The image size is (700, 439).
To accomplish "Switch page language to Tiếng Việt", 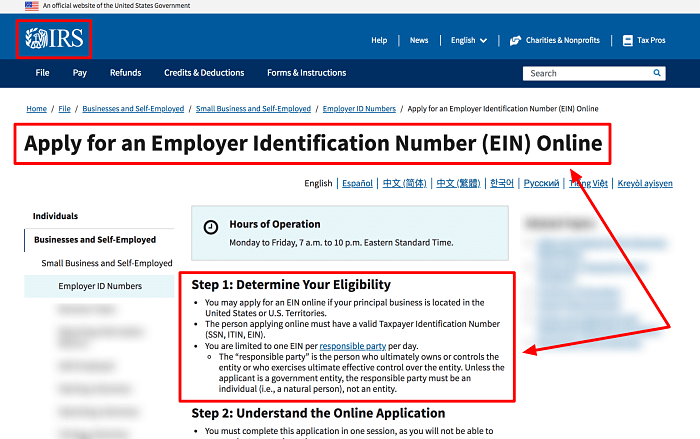I will [x=588, y=183].
